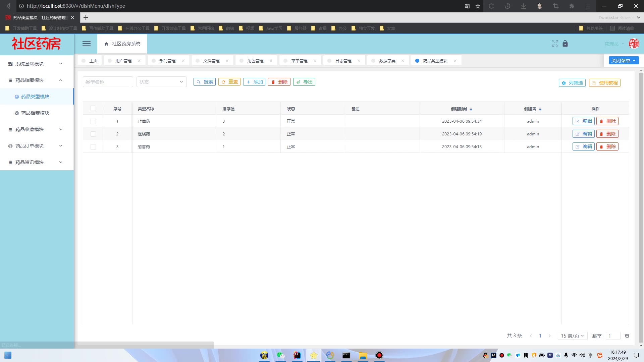Click the home icon next to 社区药房系统
This screenshot has width=644, height=362.
pyautogui.click(x=106, y=44)
